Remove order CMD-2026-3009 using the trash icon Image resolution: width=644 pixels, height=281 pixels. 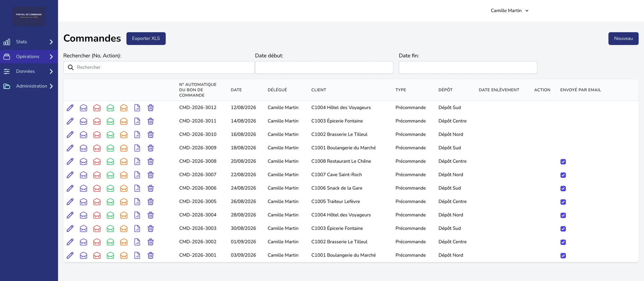(x=151, y=148)
